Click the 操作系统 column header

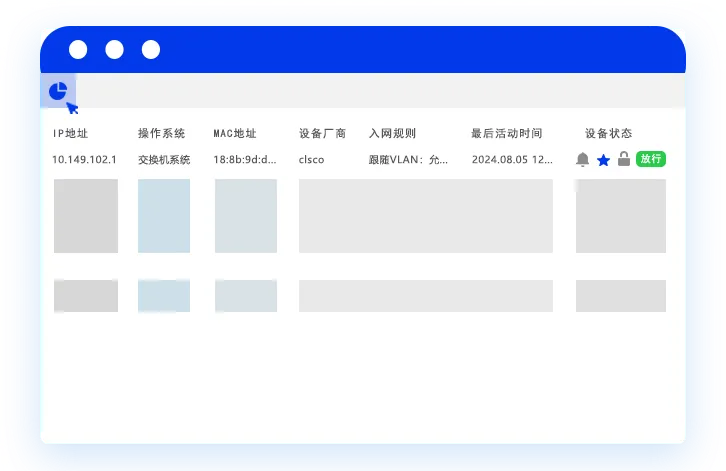[x=161, y=133]
